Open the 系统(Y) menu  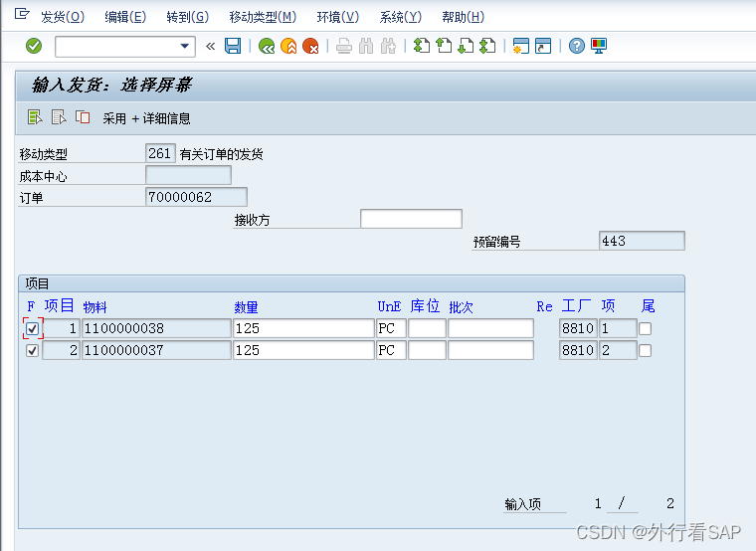coord(401,17)
